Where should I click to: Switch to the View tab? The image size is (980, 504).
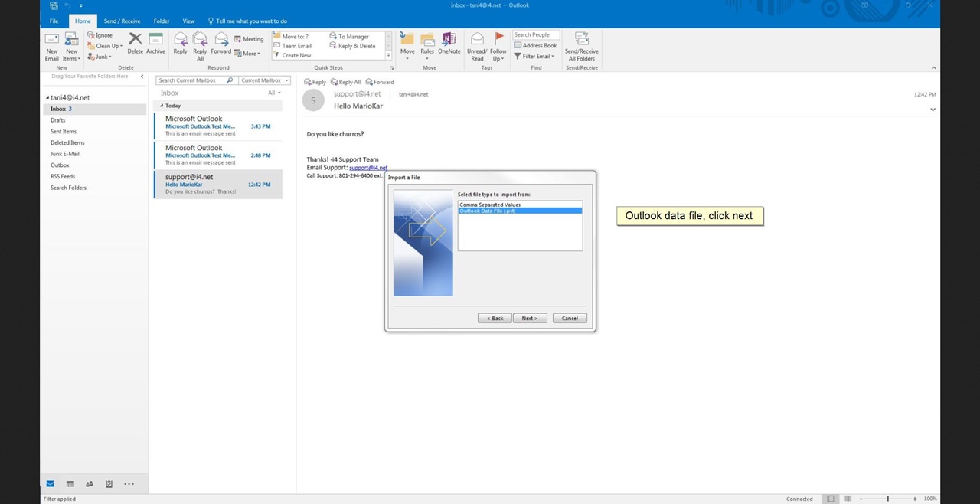pos(188,21)
